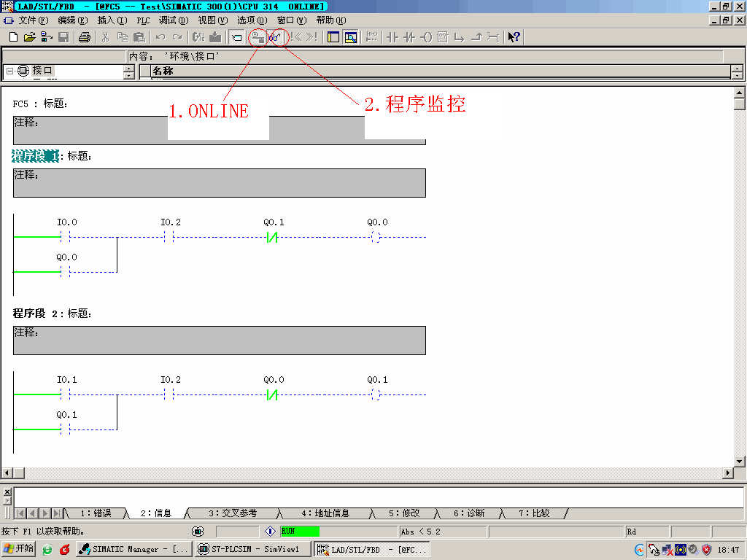This screenshot has width=747, height=560.
Task: Click the Open file folder icon
Action: click(29, 37)
